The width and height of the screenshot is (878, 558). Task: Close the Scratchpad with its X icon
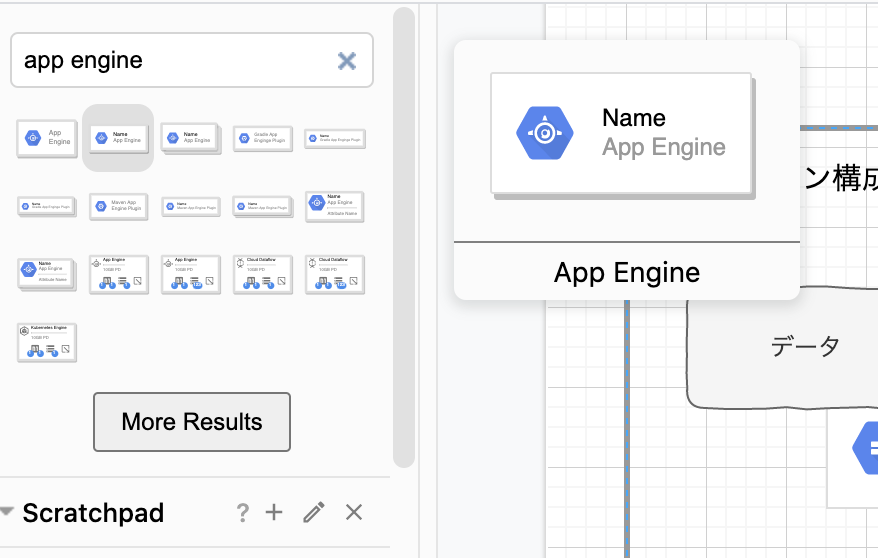pyautogui.click(x=354, y=512)
